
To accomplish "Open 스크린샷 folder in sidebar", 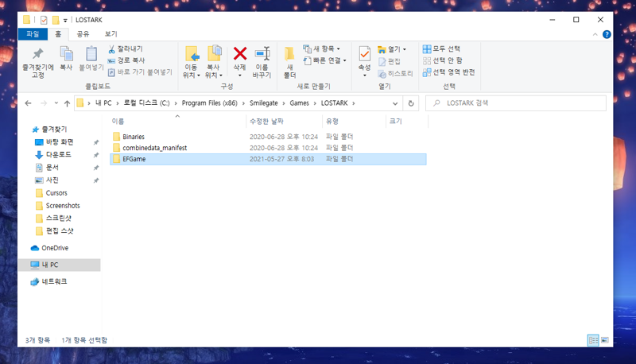I will pos(58,218).
